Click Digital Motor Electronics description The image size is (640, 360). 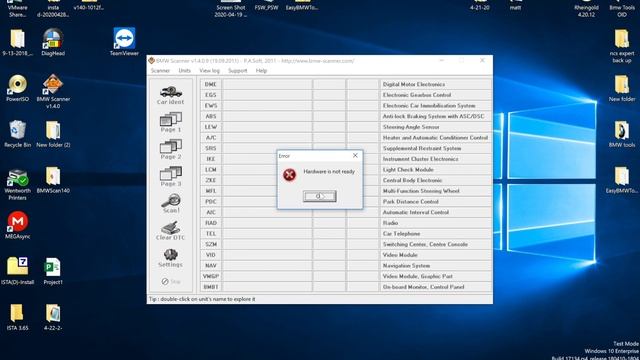coord(414,84)
